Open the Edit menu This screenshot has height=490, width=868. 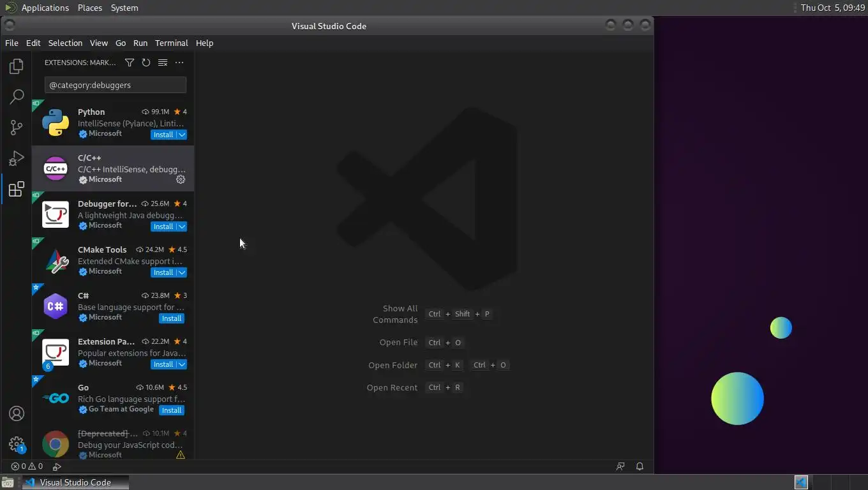click(x=33, y=43)
